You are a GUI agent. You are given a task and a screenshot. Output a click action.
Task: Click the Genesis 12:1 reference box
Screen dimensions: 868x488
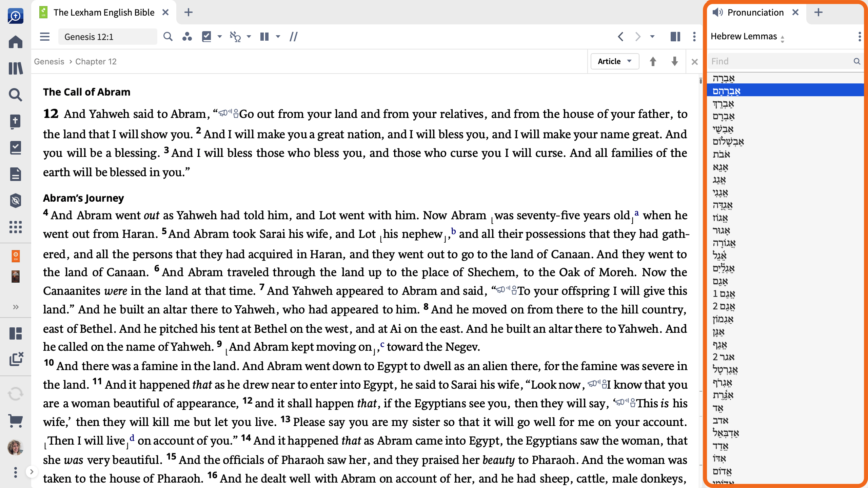point(107,37)
